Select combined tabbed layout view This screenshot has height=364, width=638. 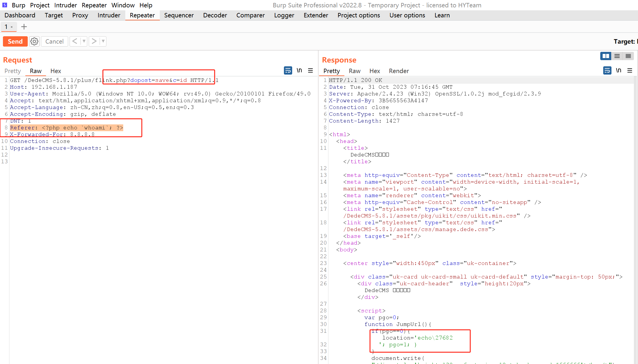(x=628, y=56)
